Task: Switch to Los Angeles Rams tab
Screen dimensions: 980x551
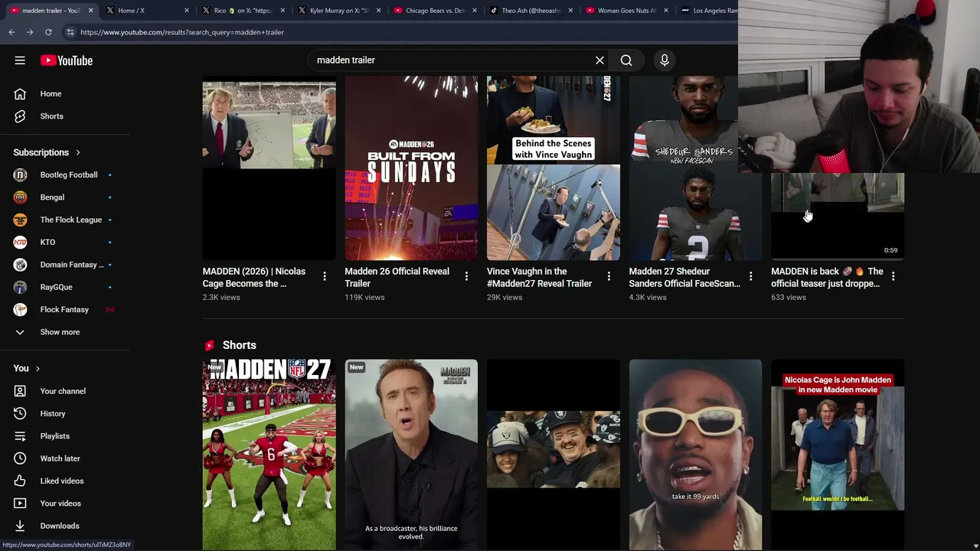Action: pos(708,11)
